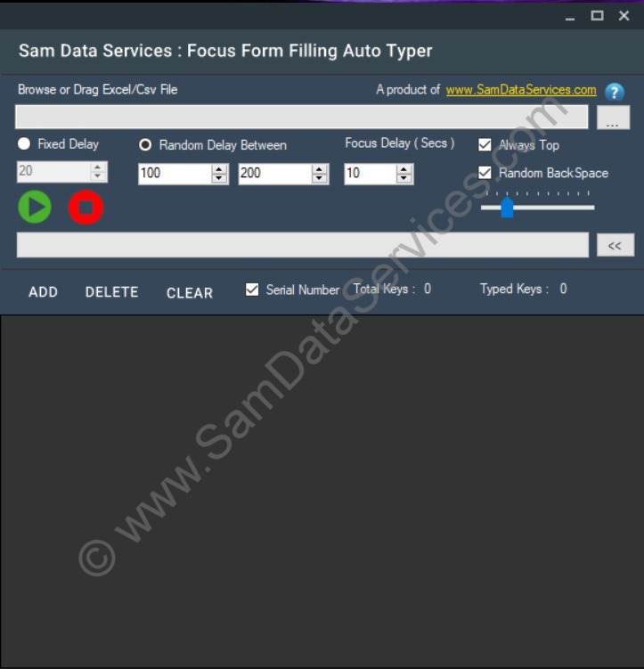Image resolution: width=644 pixels, height=669 pixels.
Task: Click the Random BackSpace slider thumb
Action: point(507,208)
